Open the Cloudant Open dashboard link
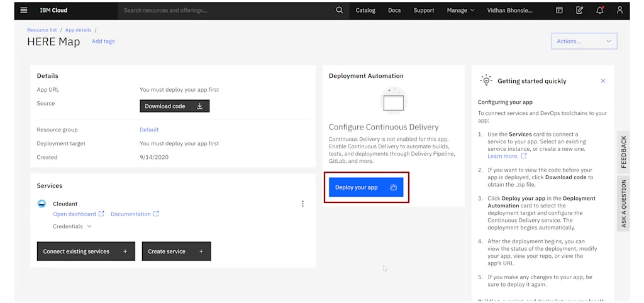The image size is (644, 303). pos(74,214)
